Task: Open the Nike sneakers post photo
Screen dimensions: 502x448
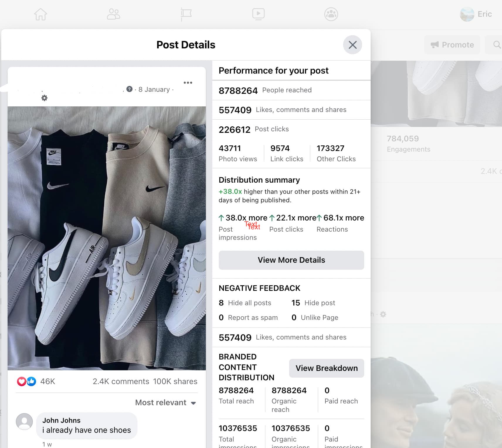Action: 107,238
